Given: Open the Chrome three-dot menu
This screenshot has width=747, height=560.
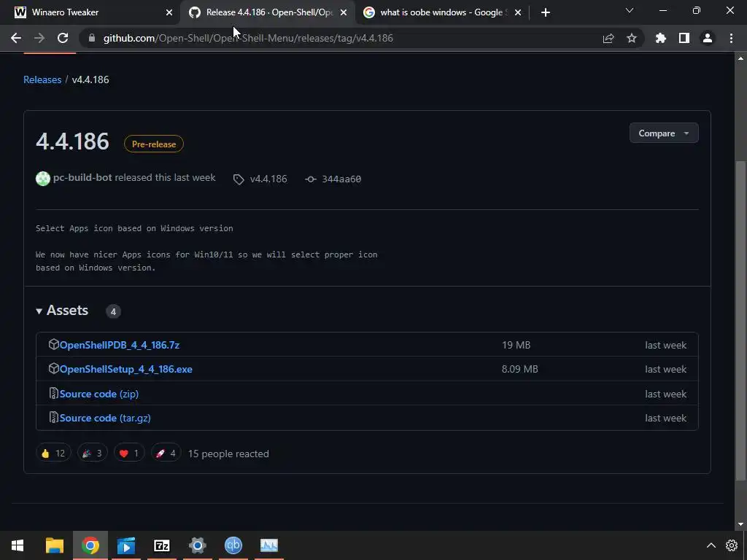Looking at the screenshot, I should click(731, 38).
